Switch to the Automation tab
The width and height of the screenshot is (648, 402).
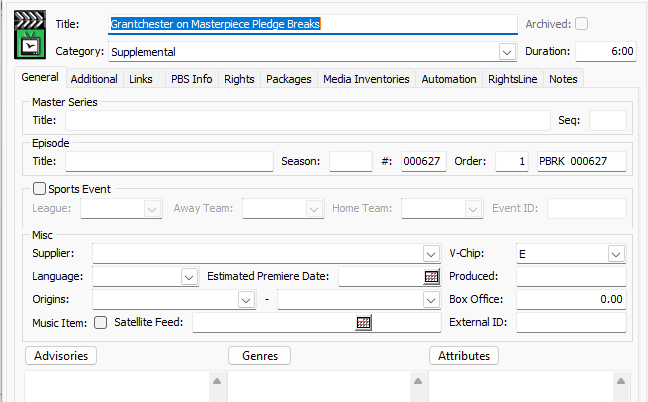tap(449, 79)
